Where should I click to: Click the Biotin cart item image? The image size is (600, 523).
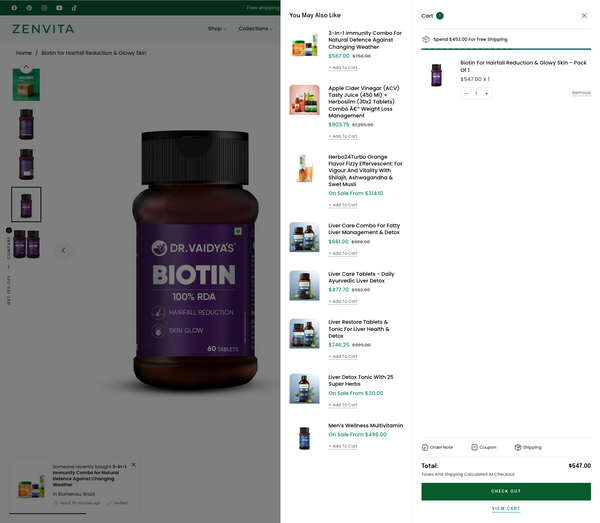[x=436, y=75]
